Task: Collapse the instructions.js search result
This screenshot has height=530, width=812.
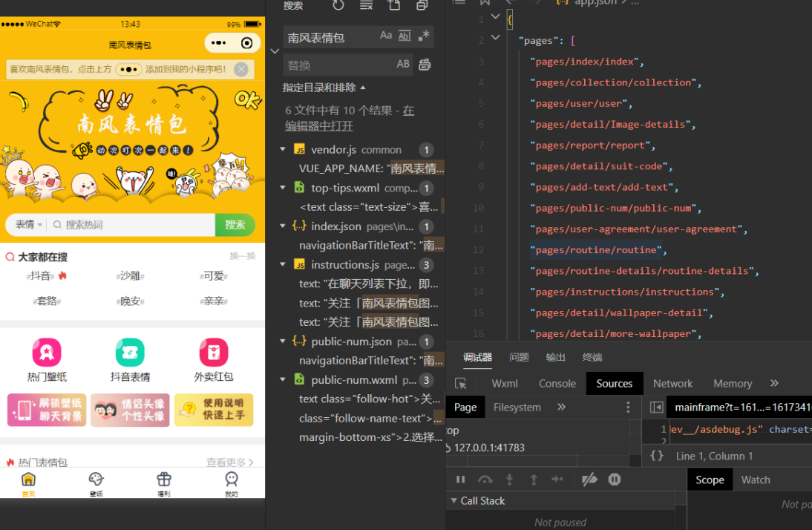Action: click(x=283, y=264)
